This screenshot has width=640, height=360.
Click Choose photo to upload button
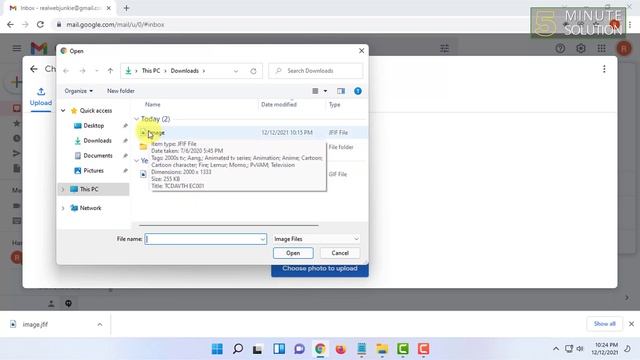[x=320, y=269]
